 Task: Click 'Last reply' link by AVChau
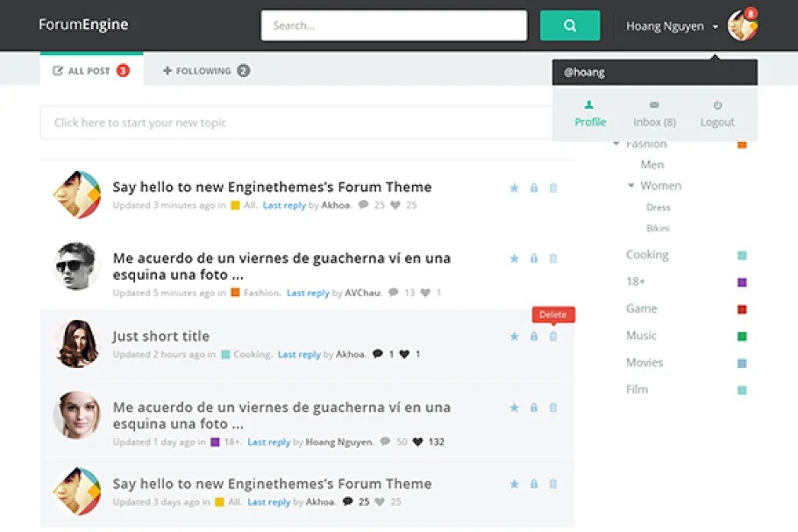308,294
